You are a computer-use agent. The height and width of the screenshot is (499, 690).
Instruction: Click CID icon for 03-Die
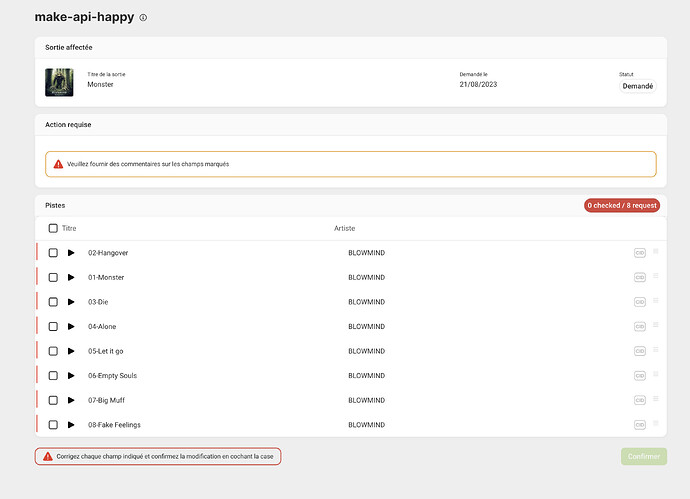click(640, 302)
